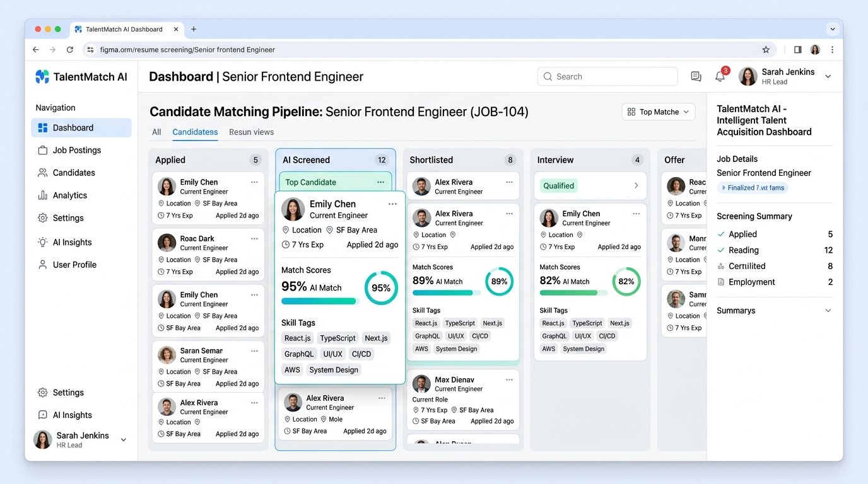Click the Top Candidate label
Viewport: 868px width, 484px height.
310,182
